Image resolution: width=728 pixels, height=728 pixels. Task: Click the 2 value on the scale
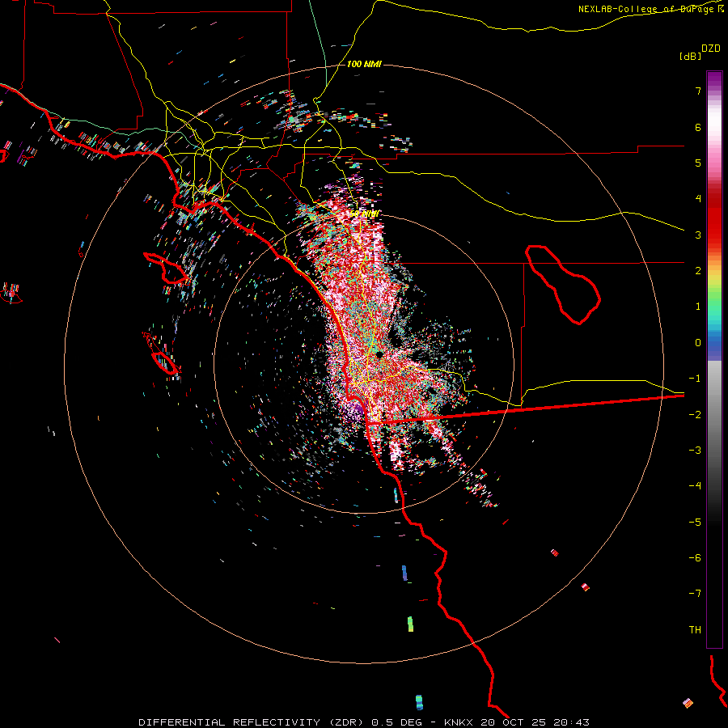coord(698,271)
